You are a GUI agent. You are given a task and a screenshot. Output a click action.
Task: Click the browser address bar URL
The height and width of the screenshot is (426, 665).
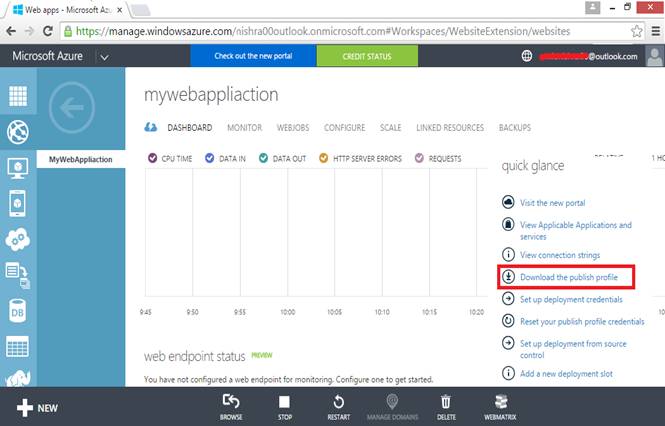click(x=322, y=31)
